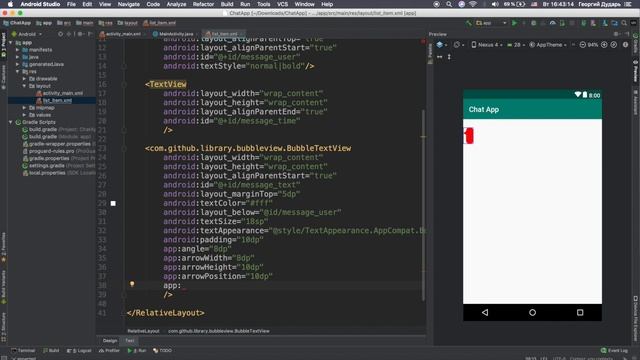Open the Preview panel settings gear
This screenshot has height=360, width=640.
(616, 34)
